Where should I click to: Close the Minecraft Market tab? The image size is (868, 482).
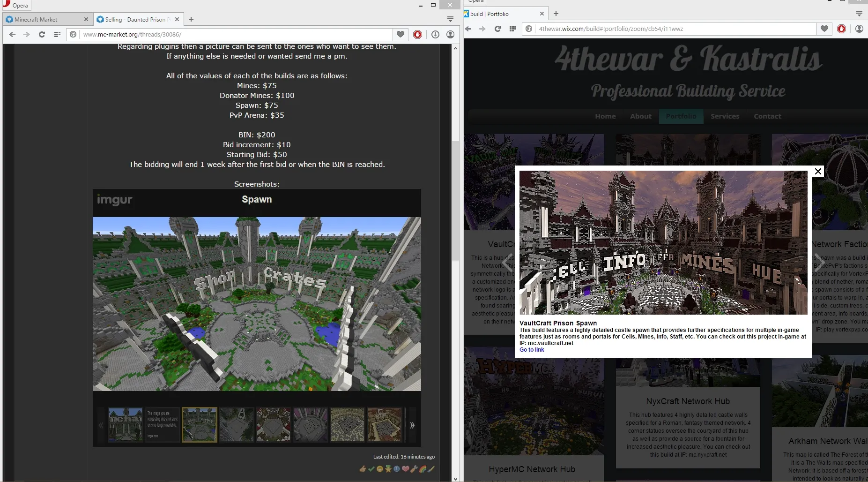(86, 19)
